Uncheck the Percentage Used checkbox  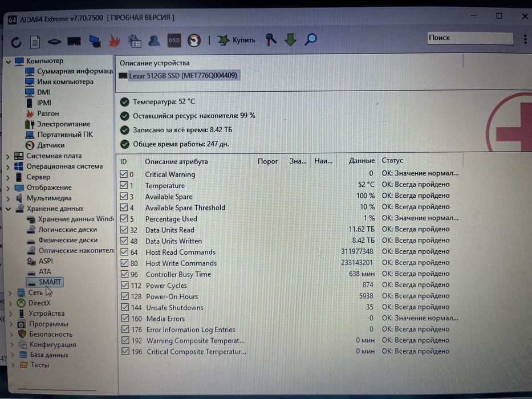(x=124, y=218)
